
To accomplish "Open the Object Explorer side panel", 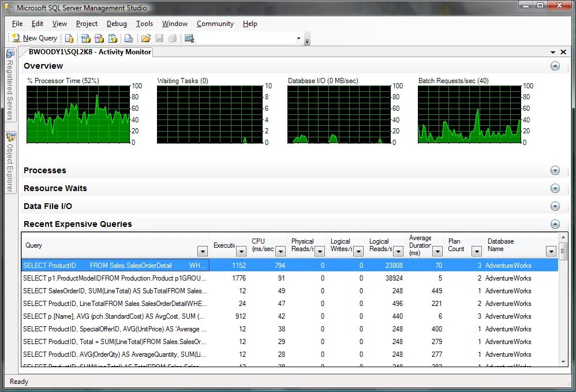I will (10, 163).
